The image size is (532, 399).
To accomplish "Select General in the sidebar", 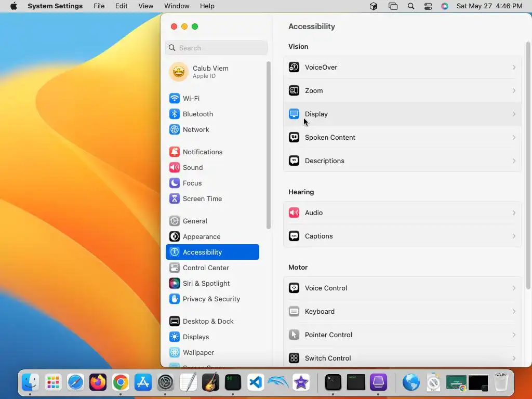I will pos(212,221).
